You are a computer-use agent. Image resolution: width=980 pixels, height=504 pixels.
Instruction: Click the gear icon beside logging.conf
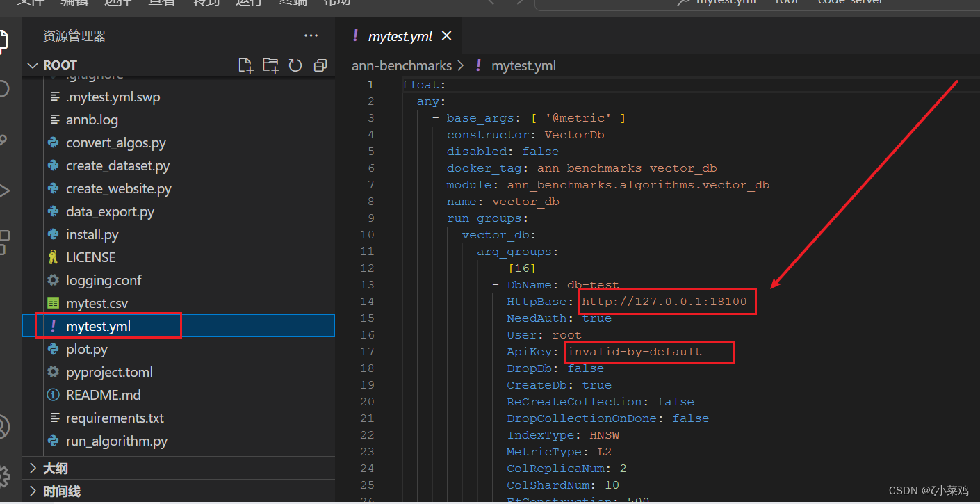[x=53, y=280]
